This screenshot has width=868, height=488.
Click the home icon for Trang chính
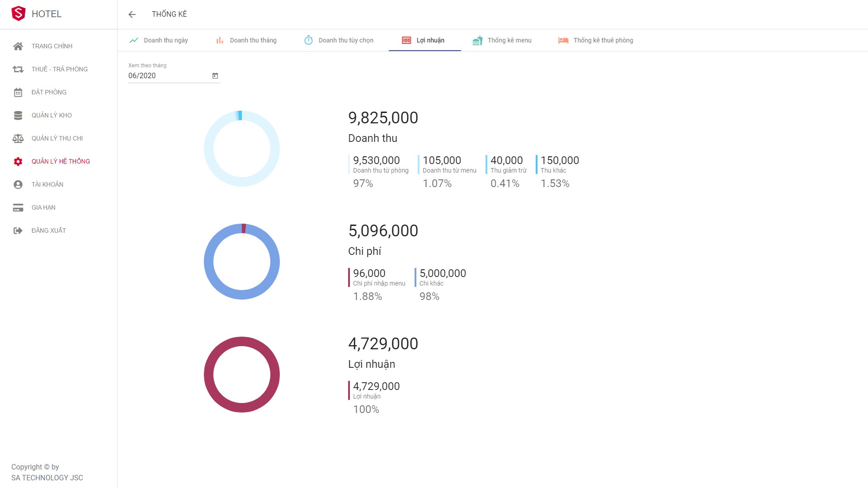[18, 46]
